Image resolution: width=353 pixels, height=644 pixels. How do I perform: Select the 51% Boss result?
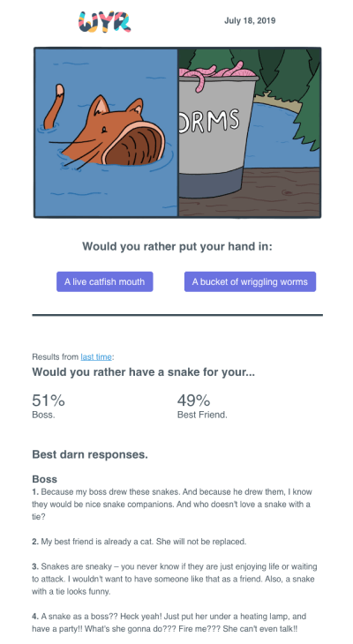coord(49,406)
